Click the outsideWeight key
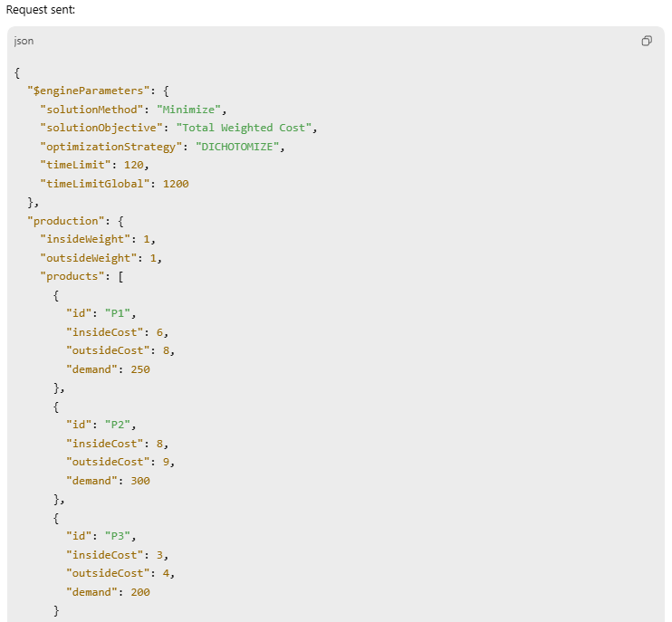 90,258
